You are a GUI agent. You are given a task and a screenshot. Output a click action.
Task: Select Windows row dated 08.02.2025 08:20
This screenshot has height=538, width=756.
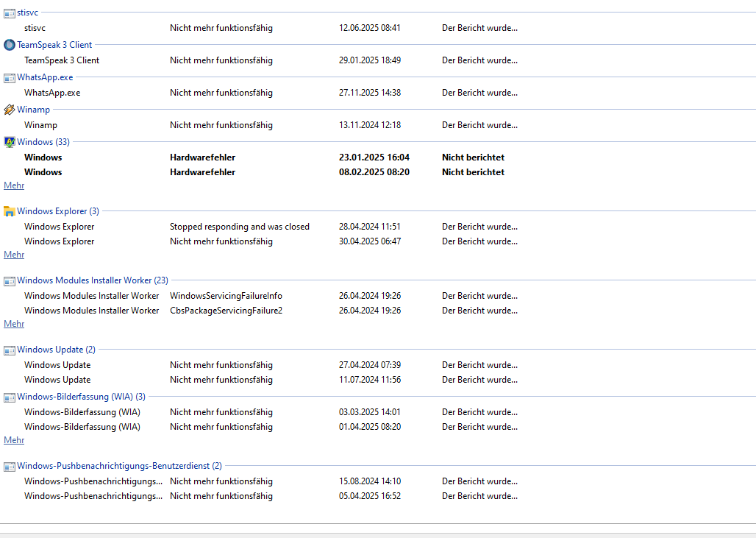265,172
